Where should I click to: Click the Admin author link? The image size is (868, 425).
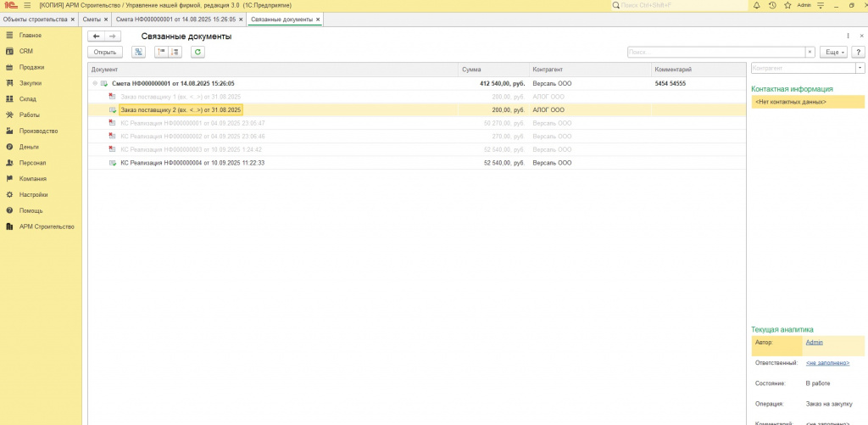click(x=815, y=343)
